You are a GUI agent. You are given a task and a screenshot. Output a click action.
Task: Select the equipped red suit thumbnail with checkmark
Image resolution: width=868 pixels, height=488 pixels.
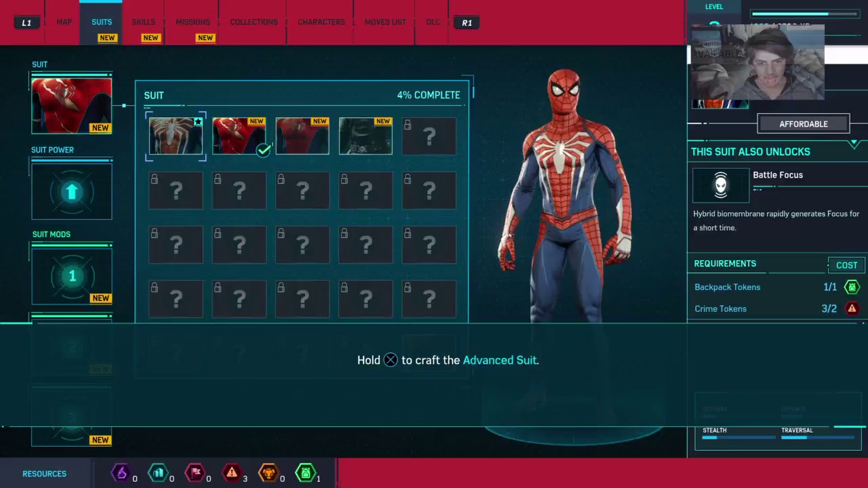tap(239, 136)
